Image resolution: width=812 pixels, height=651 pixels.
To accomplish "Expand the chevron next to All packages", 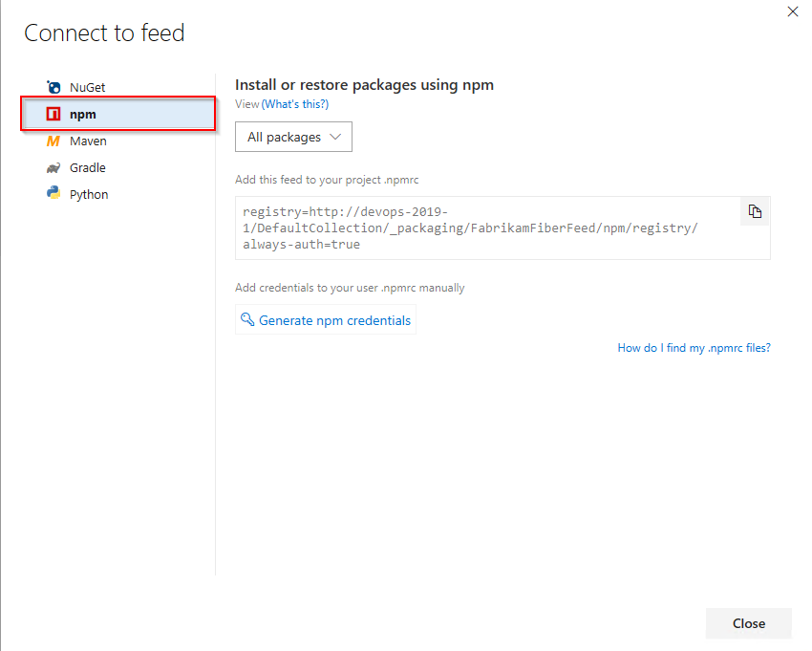I will pos(335,137).
